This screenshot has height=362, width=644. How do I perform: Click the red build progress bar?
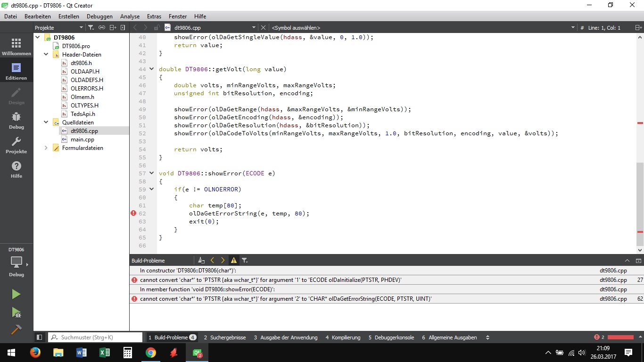point(620,337)
